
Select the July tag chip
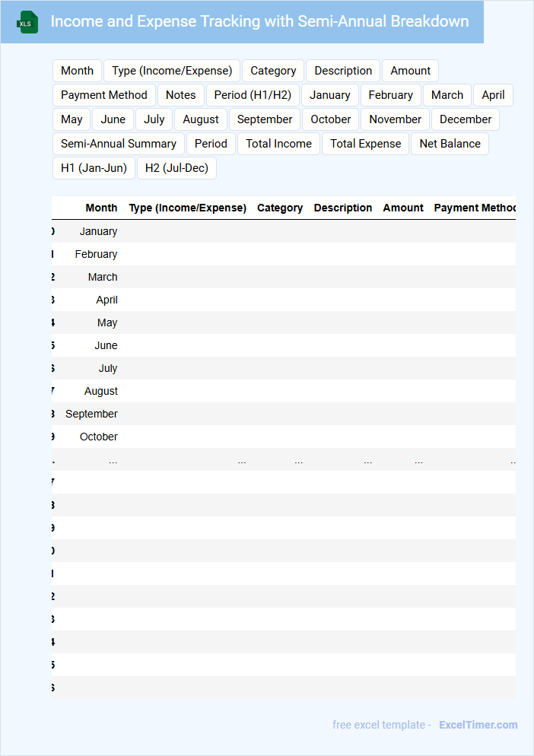coord(154,119)
